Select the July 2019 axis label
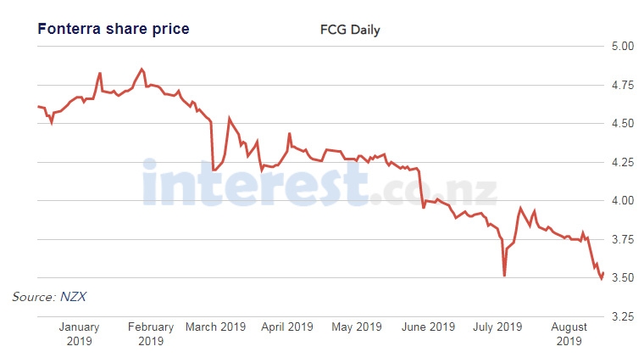This screenshot has height=363, width=644. [497, 327]
